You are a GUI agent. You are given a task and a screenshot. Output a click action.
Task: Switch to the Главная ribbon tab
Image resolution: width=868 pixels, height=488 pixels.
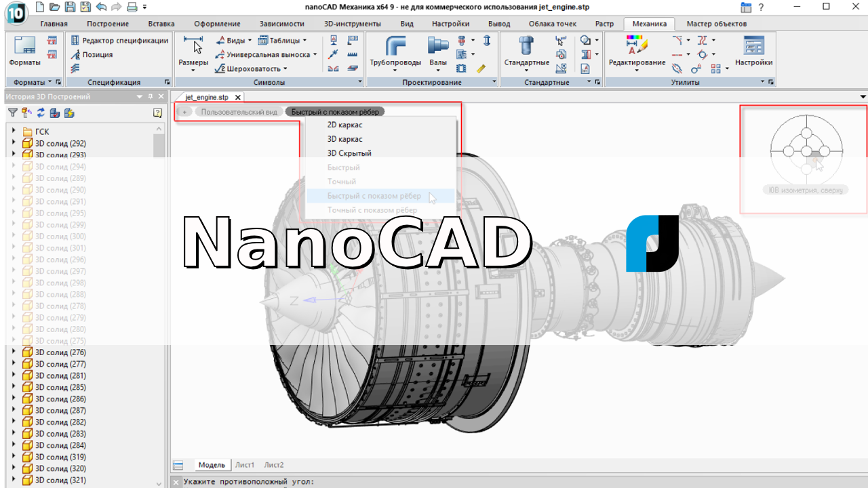coord(54,24)
